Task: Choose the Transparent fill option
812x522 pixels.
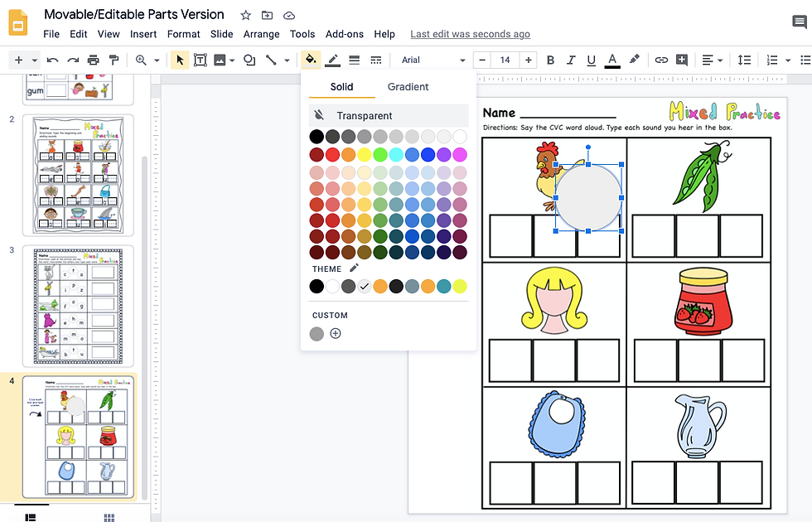Action: click(389, 115)
